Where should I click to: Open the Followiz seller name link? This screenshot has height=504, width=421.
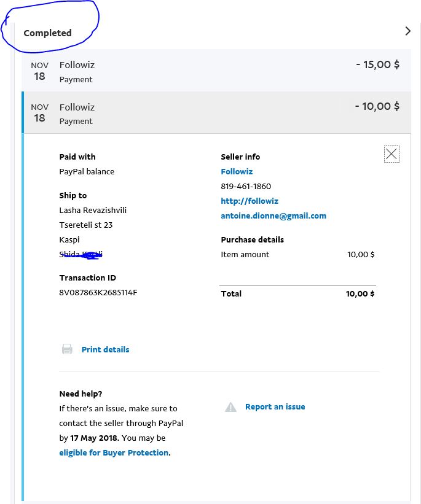tap(237, 171)
